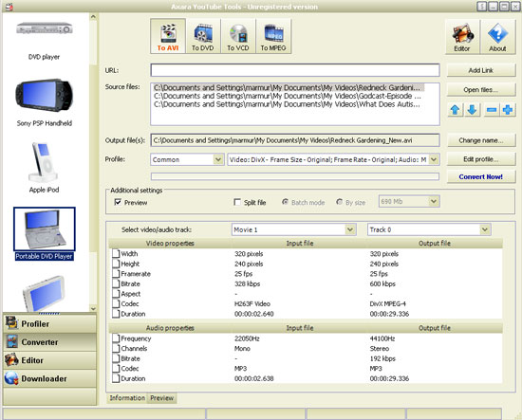Choose the Sony PSP Handheld profile
The height and width of the screenshot is (420, 522).
pos(44,102)
